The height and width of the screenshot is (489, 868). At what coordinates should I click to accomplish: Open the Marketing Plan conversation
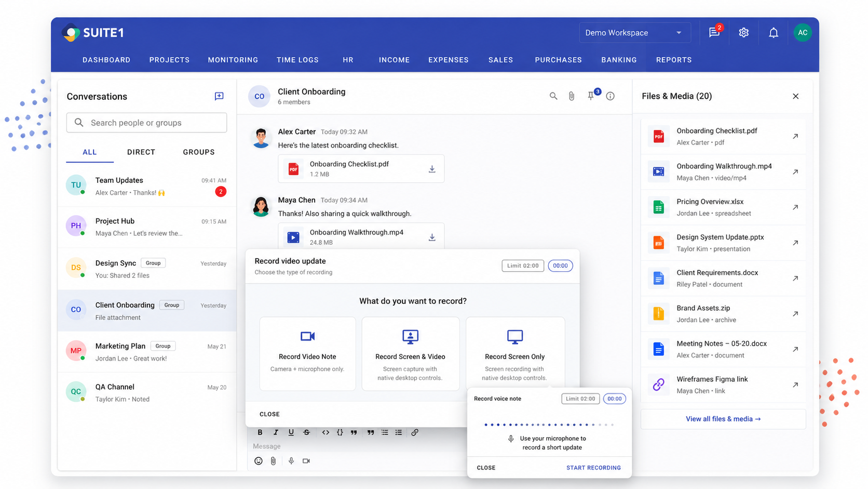(147, 352)
